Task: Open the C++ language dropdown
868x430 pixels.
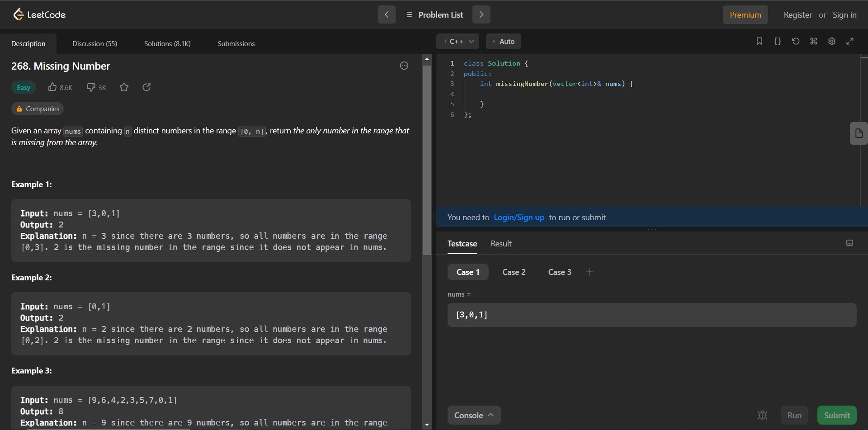Action: (458, 42)
